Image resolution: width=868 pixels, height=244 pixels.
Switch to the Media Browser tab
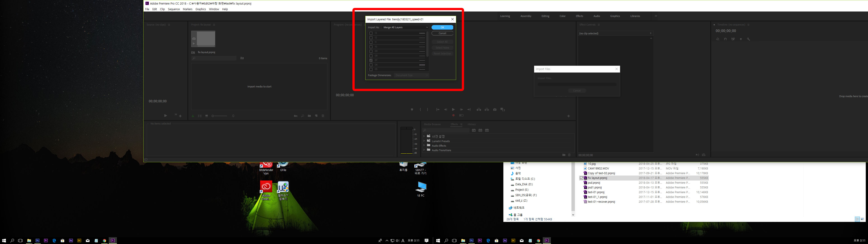pyautogui.click(x=432, y=124)
